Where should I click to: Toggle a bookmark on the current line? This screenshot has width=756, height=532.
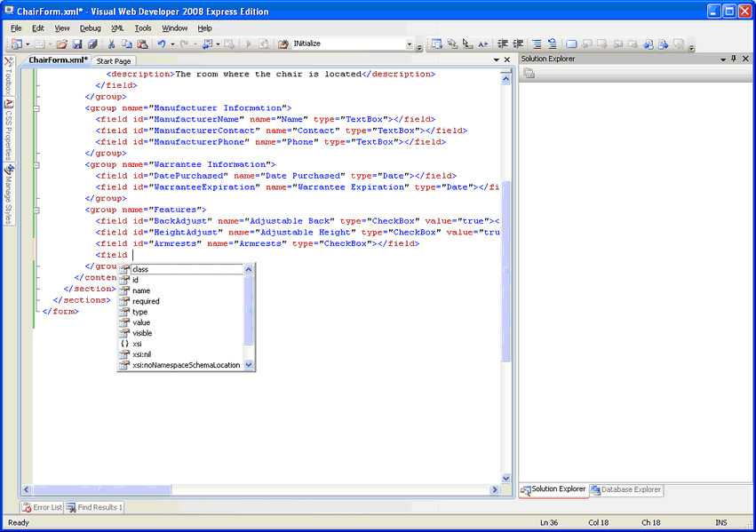coord(571,44)
